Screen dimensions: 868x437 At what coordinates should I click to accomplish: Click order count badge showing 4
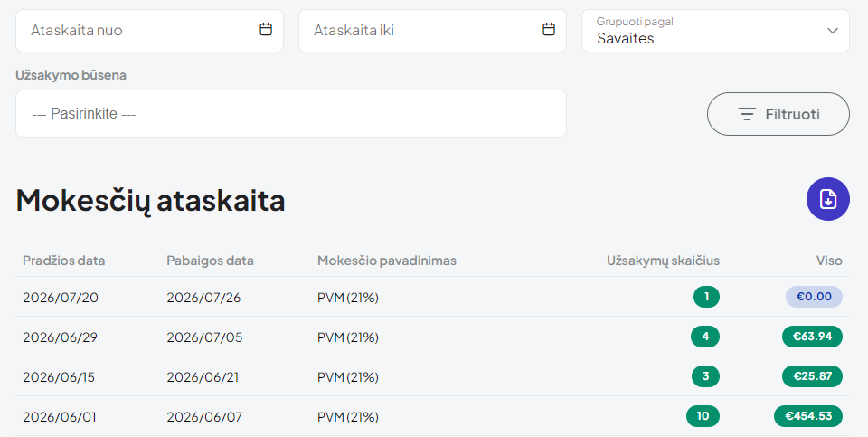click(705, 337)
